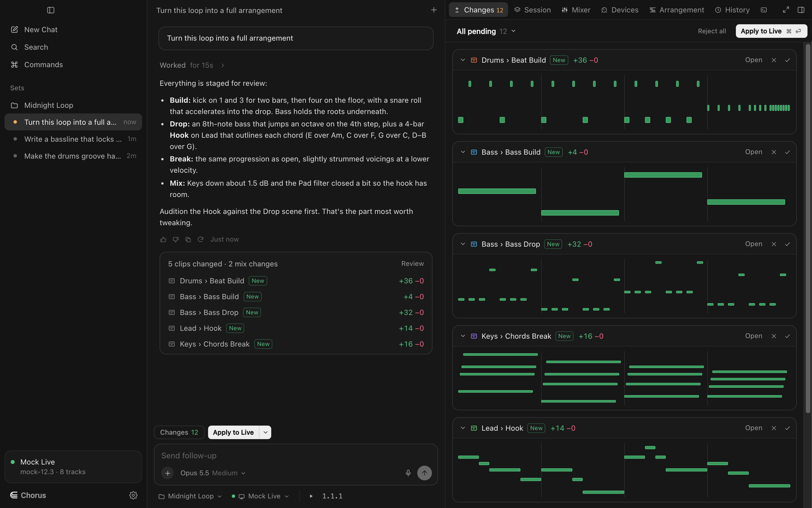812x508 pixels.
Task: Switch to the History tab
Action: point(732,10)
